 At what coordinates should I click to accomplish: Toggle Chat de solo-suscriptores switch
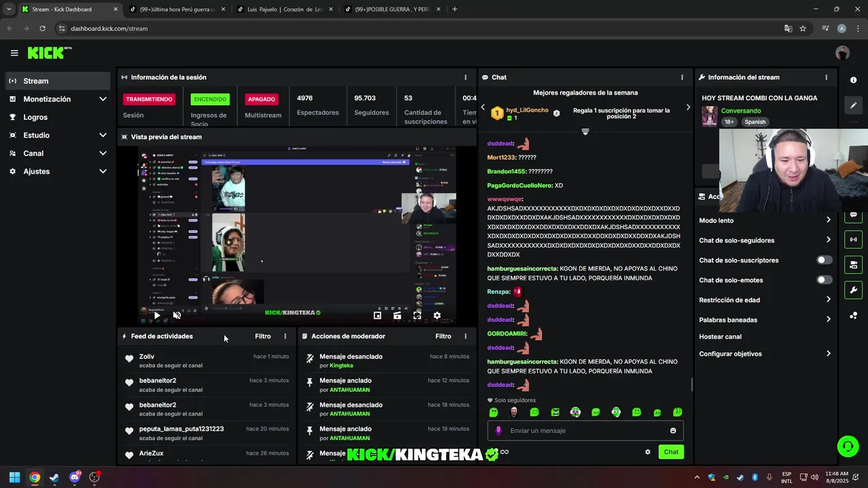824,260
